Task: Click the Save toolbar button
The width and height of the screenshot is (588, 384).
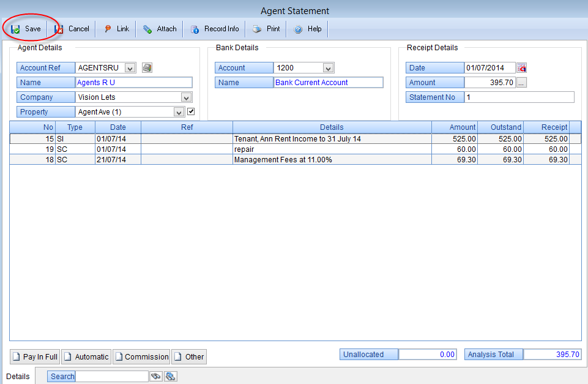Action: 26,29
